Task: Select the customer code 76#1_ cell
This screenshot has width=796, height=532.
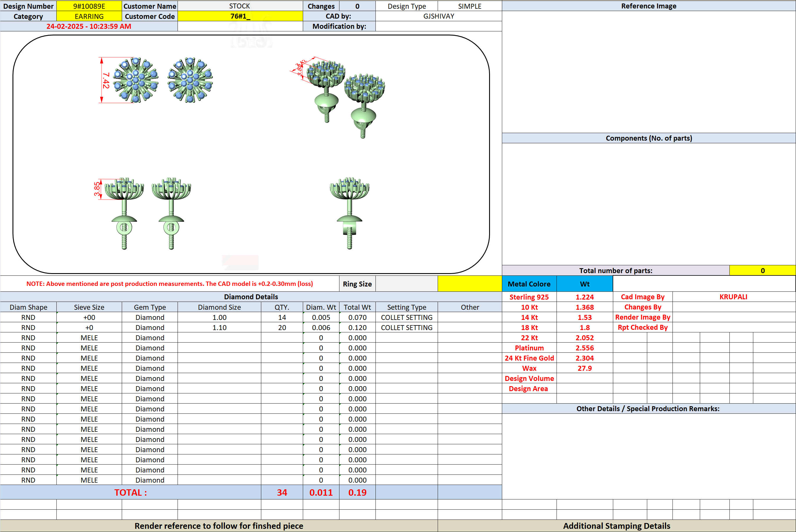Action: (x=240, y=16)
